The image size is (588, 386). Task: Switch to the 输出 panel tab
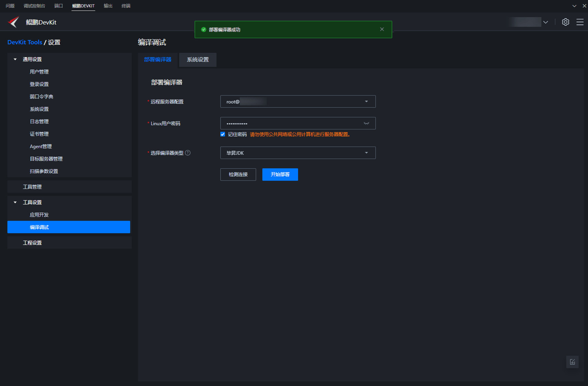pyautogui.click(x=108, y=6)
